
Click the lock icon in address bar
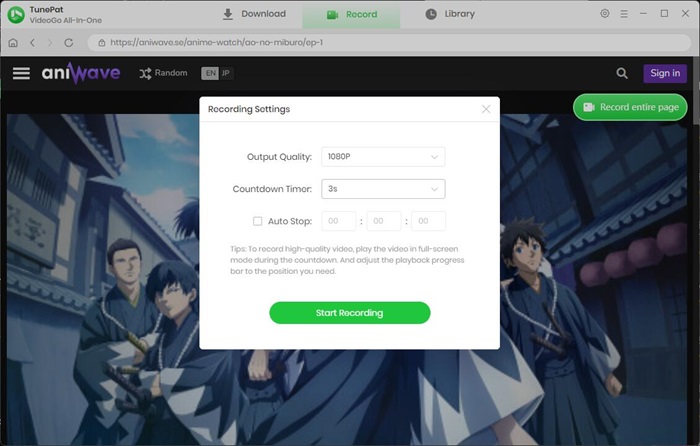(102, 43)
